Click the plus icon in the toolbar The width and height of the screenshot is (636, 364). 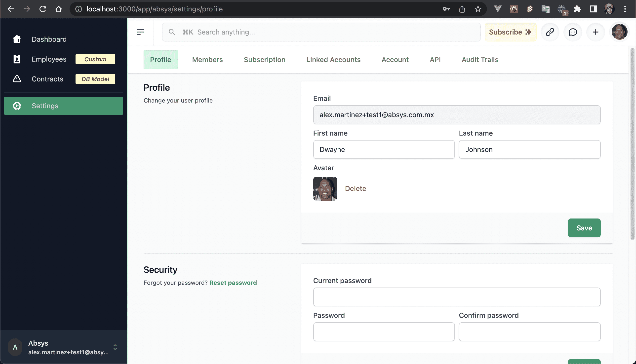click(x=595, y=32)
